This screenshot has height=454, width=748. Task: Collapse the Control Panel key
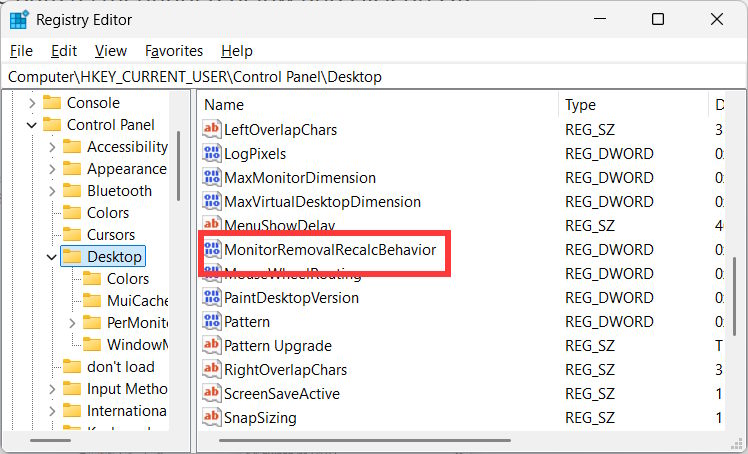point(32,125)
